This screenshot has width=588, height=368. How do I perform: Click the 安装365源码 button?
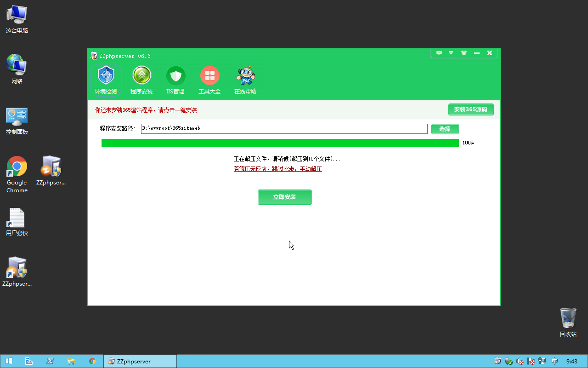point(471,109)
